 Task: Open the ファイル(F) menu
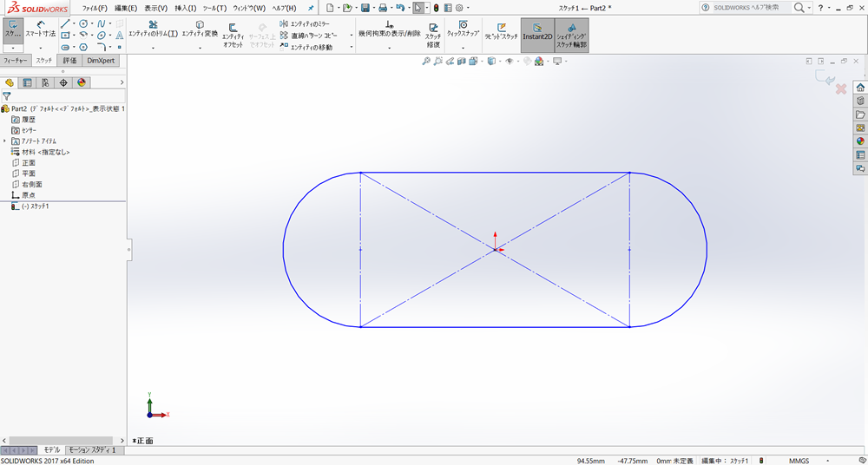click(x=95, y=9)
